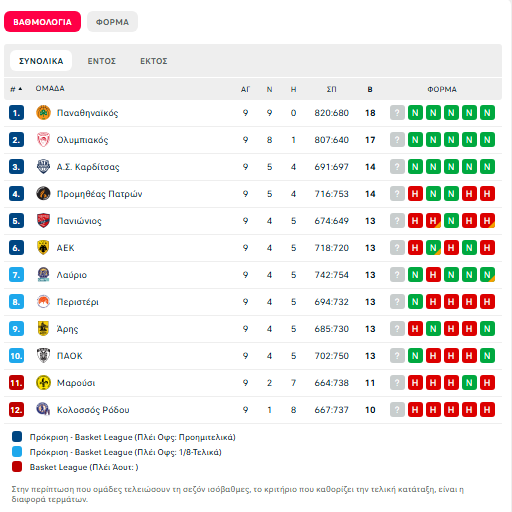Select the ΑΕΚ team emblem
512x512 pixels.
[43, 248]
